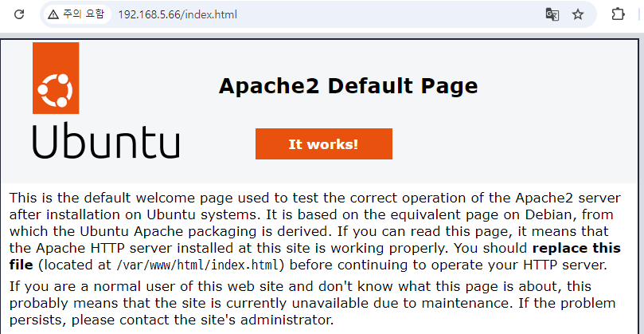
Task: Click the orange Ubuntu circle-of-friends logo
Action: tap(56, 78)
